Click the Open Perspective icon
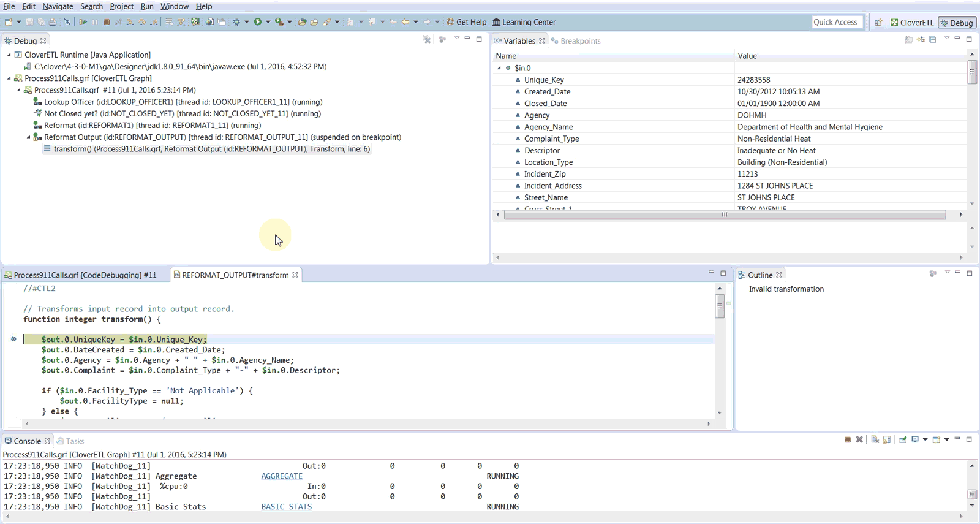This screenshot has width=980, height=524. 878,23
